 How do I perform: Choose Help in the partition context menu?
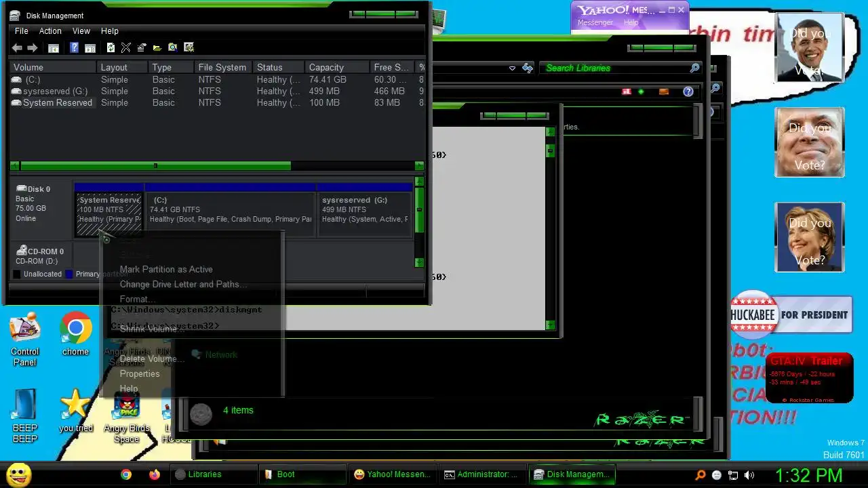point(129,388)
